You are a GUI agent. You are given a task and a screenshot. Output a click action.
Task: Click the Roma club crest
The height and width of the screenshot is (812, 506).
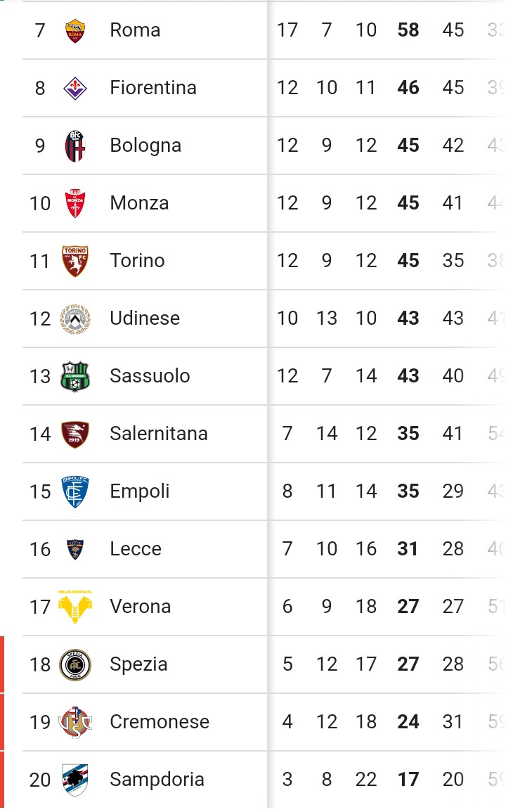point(75,30)
